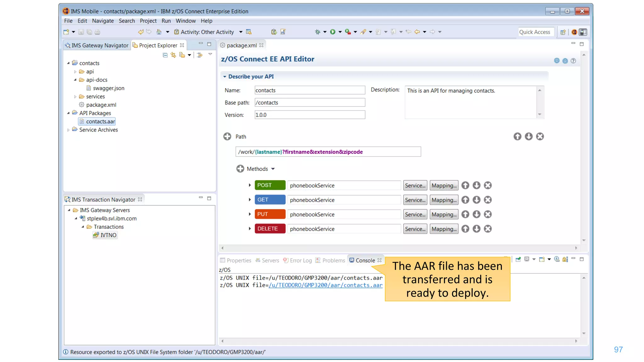Delete the path using its X icon
Image resolution: width=644 pixels, height=362 pixels.
coord(540,136)
